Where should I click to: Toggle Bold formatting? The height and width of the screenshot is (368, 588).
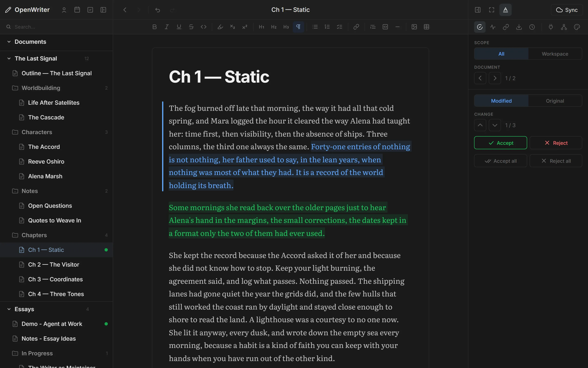(x=154, y=27)
